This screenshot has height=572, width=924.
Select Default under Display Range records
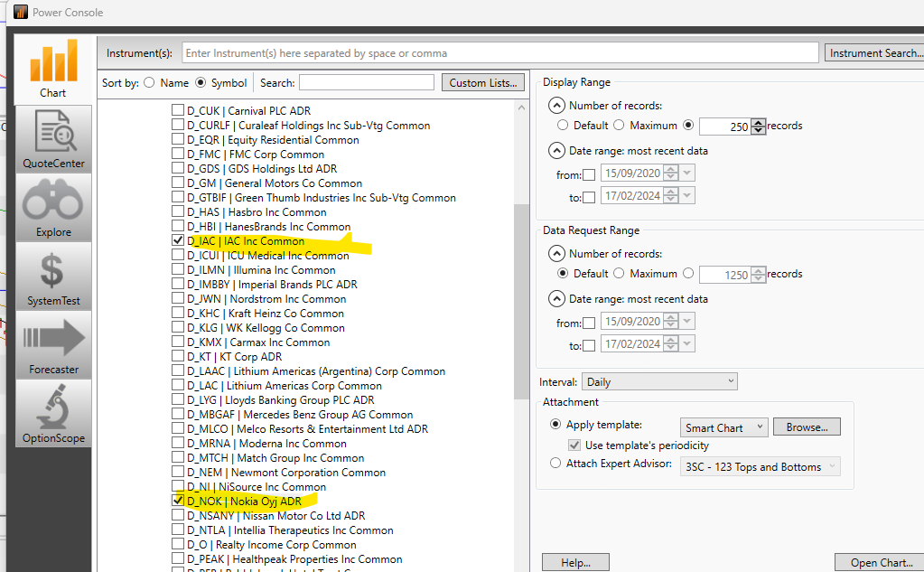point(562,125)
